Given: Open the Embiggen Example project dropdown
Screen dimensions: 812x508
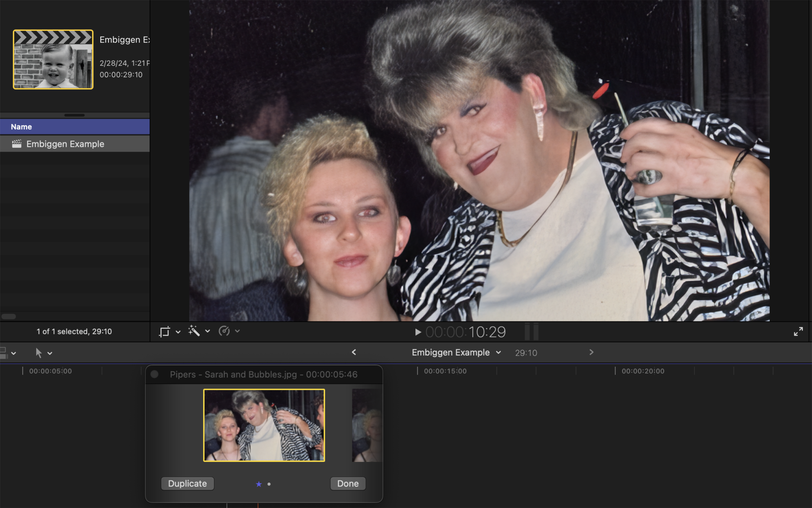Looking at the screenshot, I should coord(498,352).
